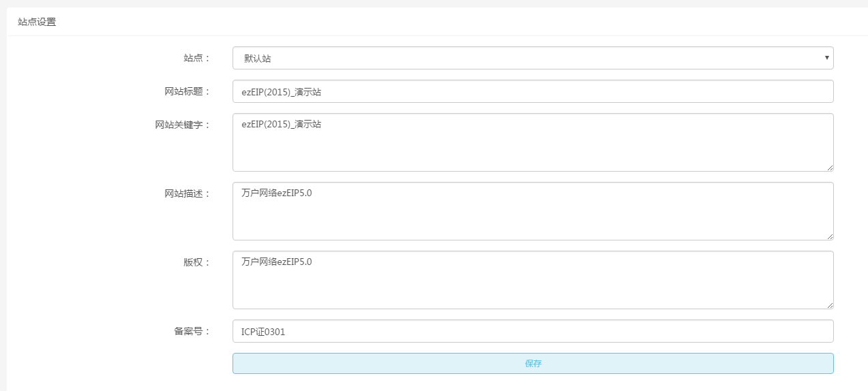Click the 网站标题 input field
The width and height of the screenshot is (868, 391).
(x=533, y=91)
